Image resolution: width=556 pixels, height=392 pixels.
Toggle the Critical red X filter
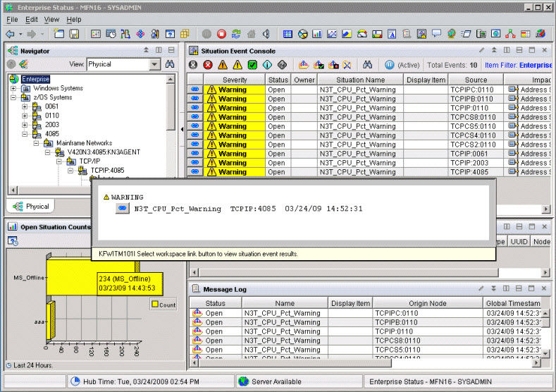coord(208,65)
